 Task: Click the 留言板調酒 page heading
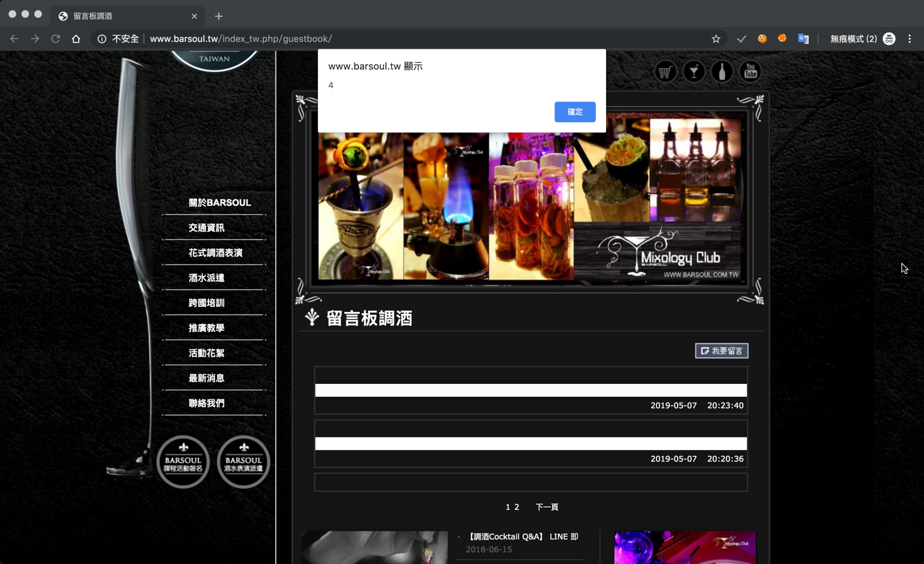[x=369, y=318]
